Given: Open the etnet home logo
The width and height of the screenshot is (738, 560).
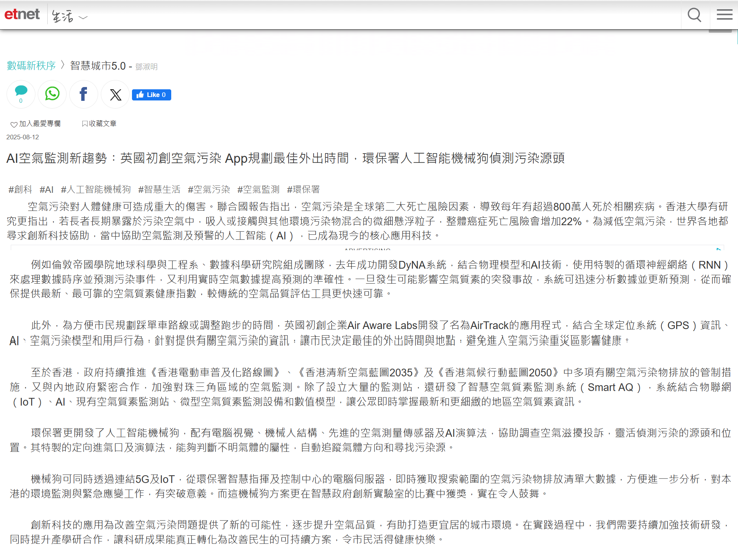Looking at the screenshot, I should pos(22,14).
